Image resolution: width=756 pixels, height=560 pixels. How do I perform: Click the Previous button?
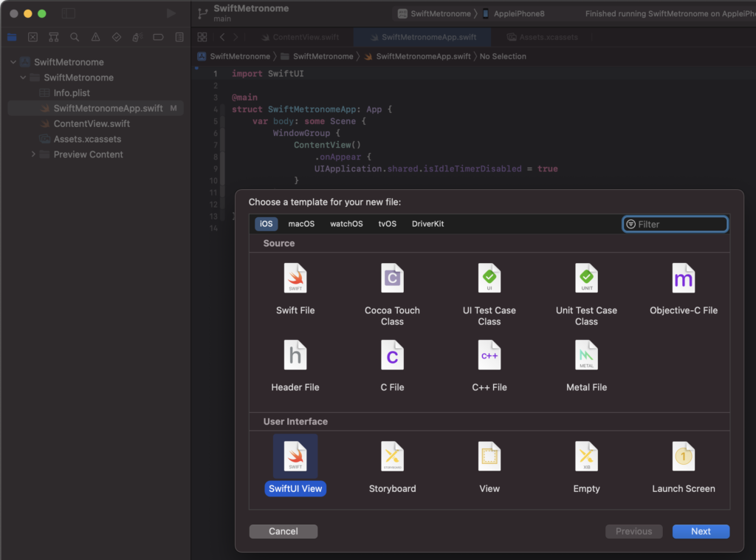click(x=633, y=531)
